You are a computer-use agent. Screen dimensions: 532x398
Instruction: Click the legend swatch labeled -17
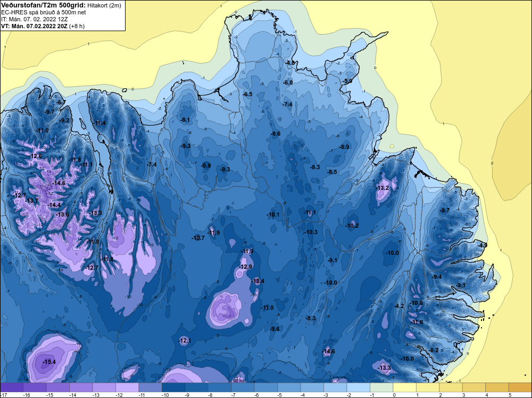12,387
